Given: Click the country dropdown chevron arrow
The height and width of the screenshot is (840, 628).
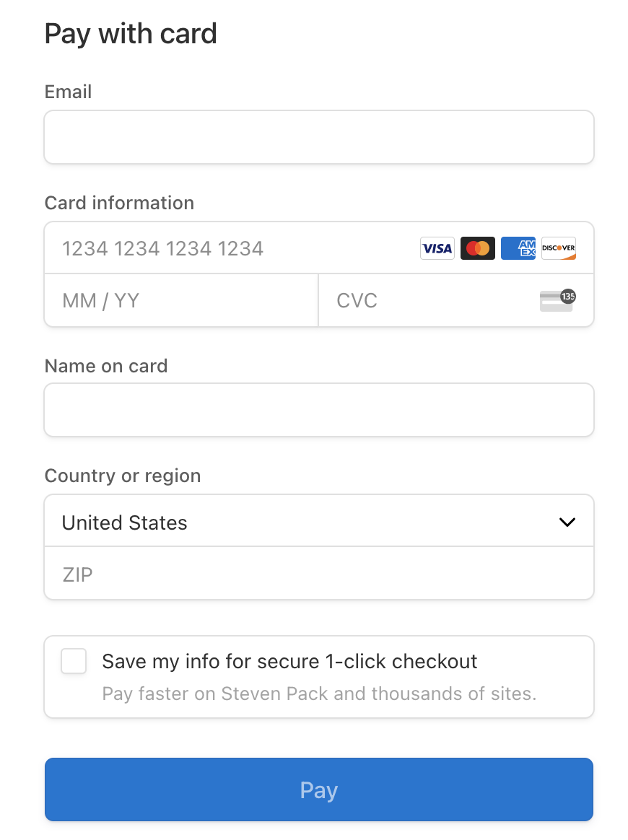Looking at the screenshot, I should 567,522.
